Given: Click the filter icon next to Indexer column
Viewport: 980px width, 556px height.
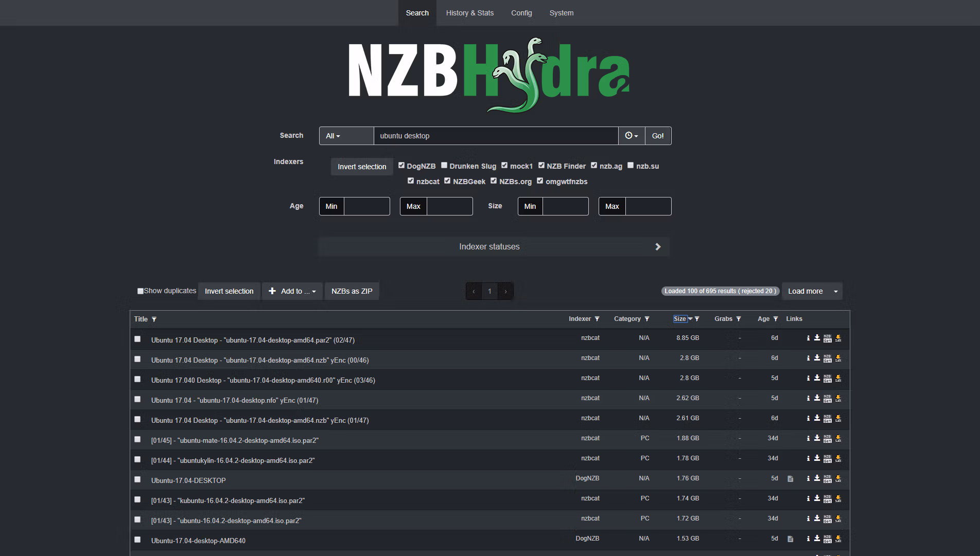Looking at the screenshot, I should click(597, 319).
